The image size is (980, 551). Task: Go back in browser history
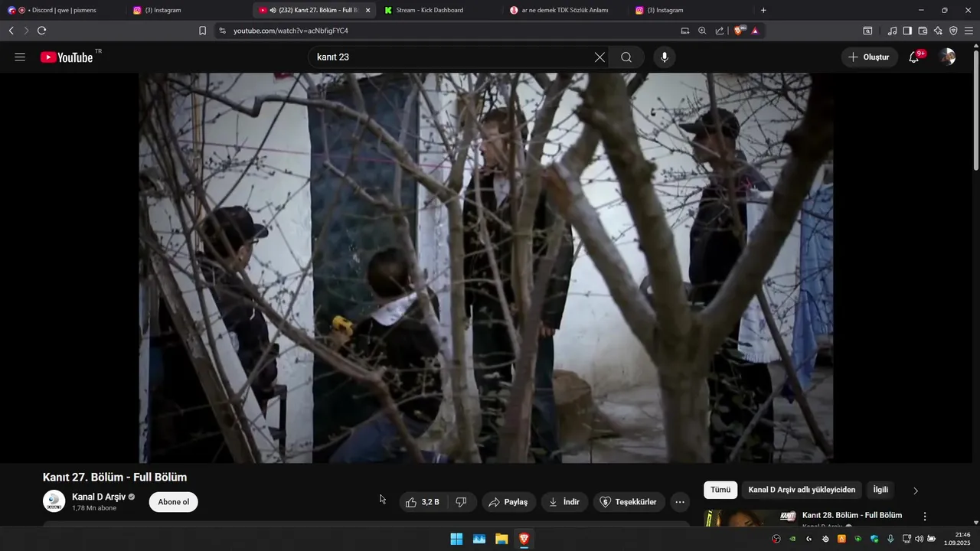tap(11, 31)
